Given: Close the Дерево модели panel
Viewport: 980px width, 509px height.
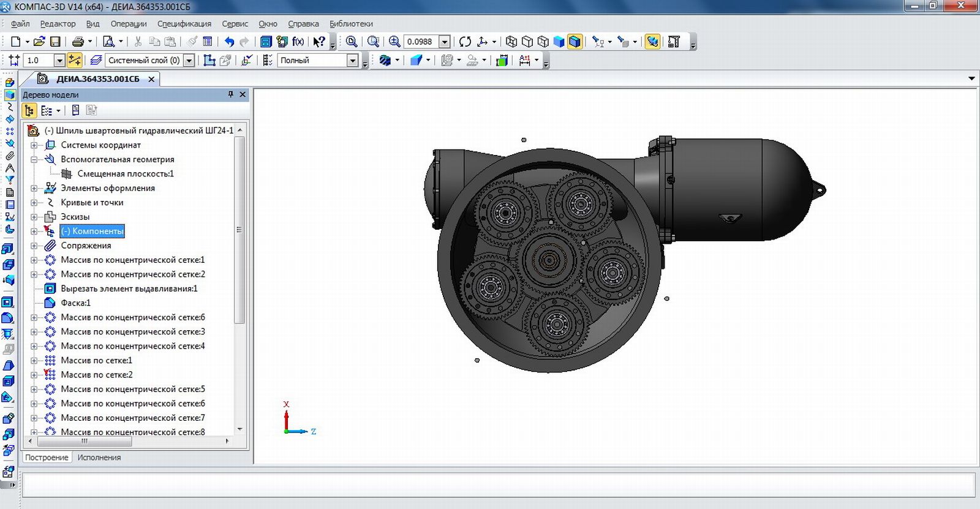Looking at the screenshot, I should [243, 94].
